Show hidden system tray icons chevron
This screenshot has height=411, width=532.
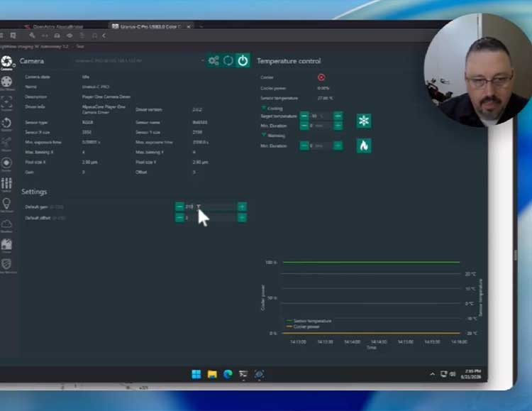click(432, 374)
